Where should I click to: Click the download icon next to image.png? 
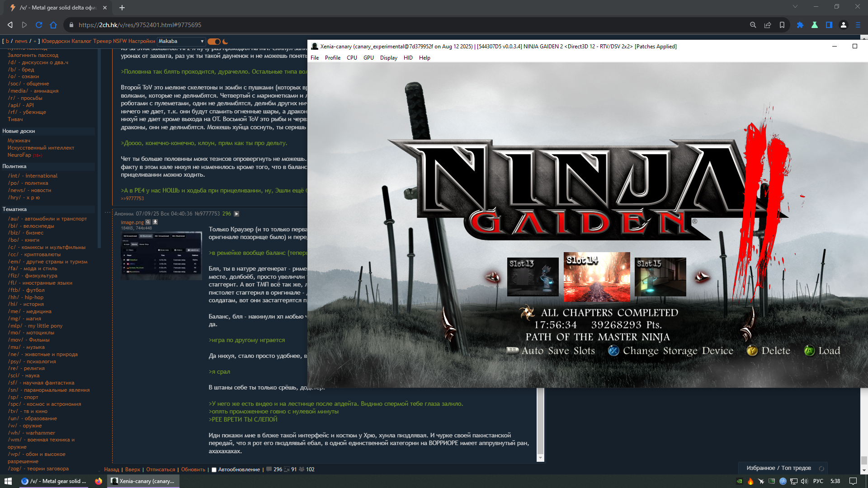tap(155, 222)
